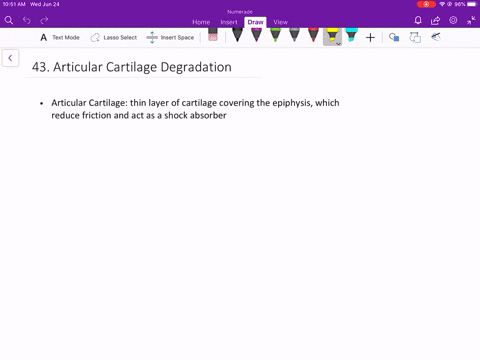Open notifications bell
The height and width of the screenshot is (360, 480).
418,21
